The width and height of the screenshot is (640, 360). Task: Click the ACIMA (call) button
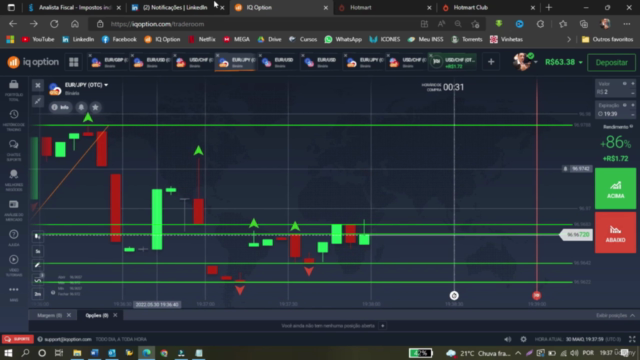(615, 189)
